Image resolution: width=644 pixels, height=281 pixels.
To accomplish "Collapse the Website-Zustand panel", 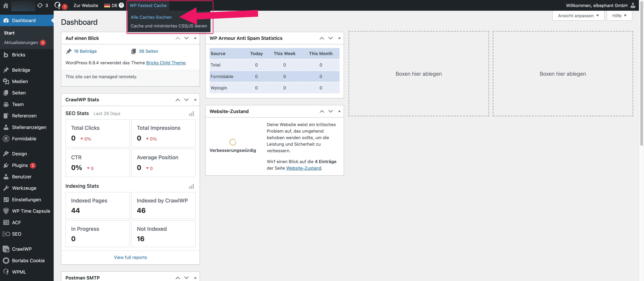I will click(x=339, y=111).
